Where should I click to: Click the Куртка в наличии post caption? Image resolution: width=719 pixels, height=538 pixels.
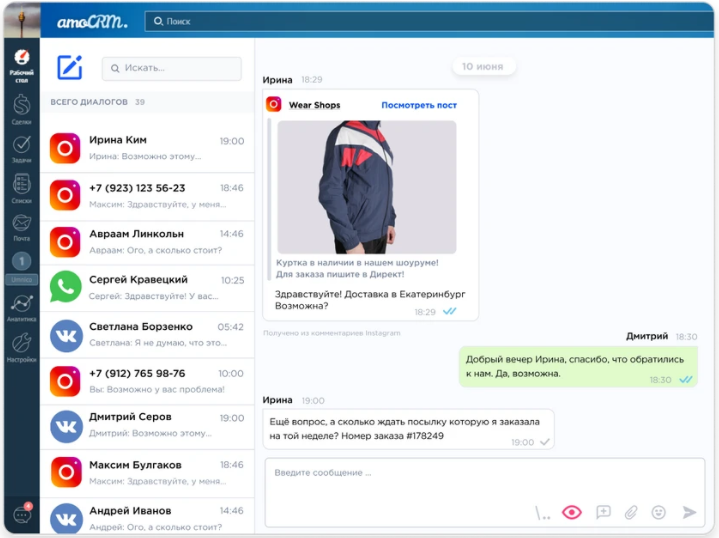(357, 268)
